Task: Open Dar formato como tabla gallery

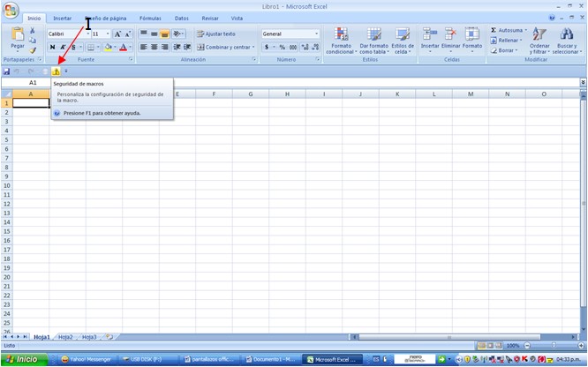Action: pos(373,41)
